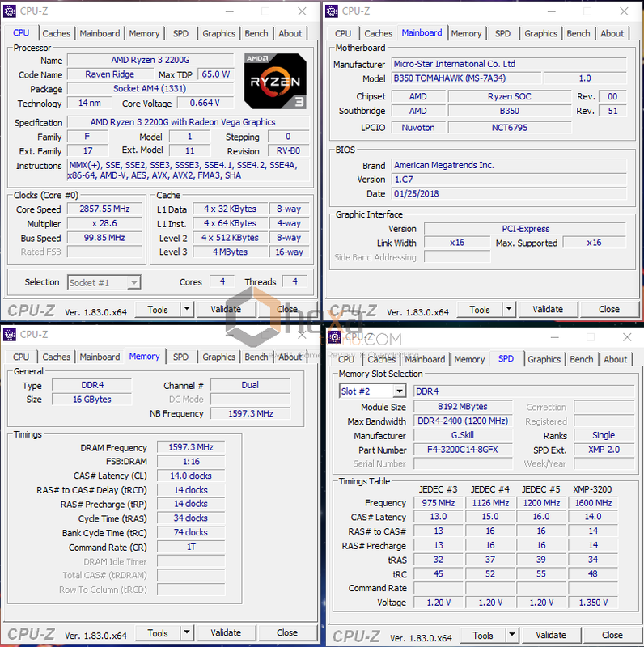Open Memory tab in the CPU window
The width and height of the screenshot is (644, 647).
point(144,33)
